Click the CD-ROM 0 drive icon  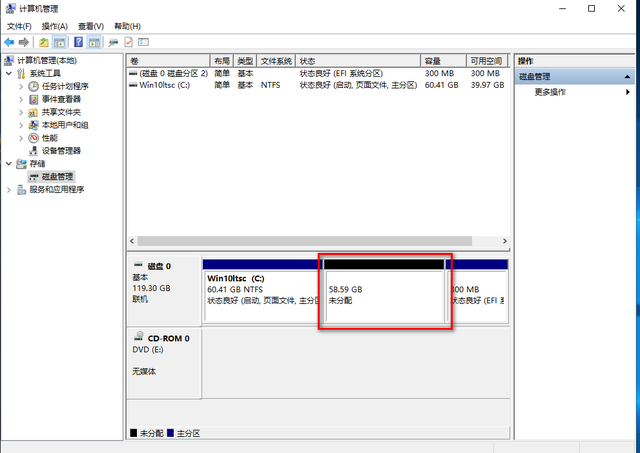pyautogui.click(x=139, y=337)
